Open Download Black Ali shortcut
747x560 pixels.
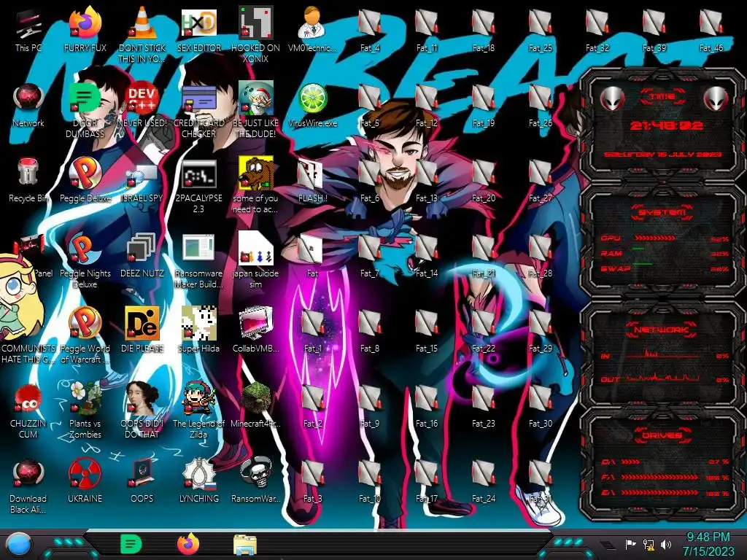pos(28,474)
